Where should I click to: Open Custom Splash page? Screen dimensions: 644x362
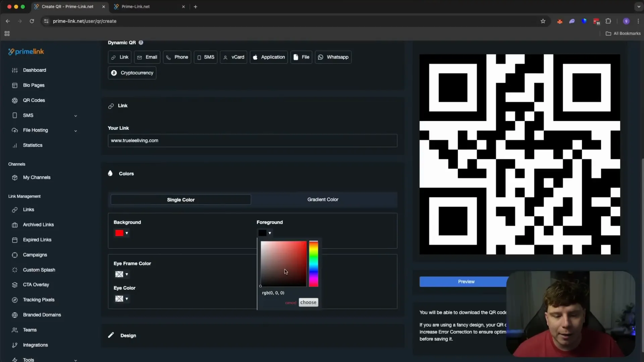(x=39, y=270)
